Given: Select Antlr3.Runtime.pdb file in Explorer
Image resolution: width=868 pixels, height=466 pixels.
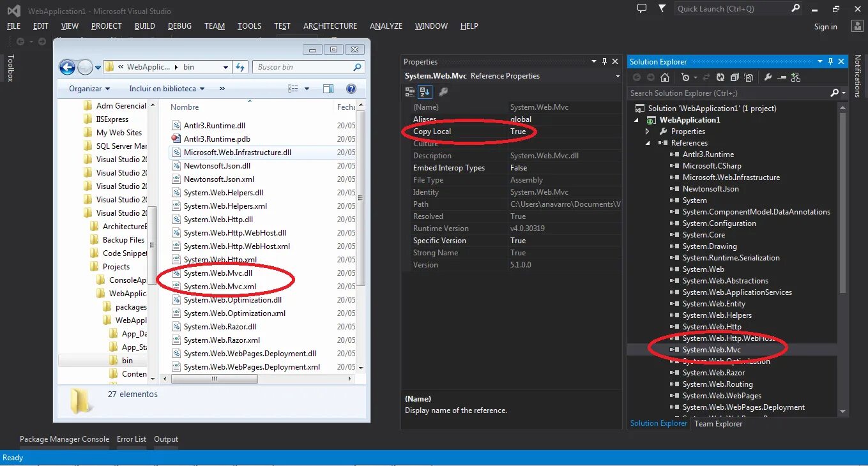Looking at the screenshot, I should tap(217, 139).
